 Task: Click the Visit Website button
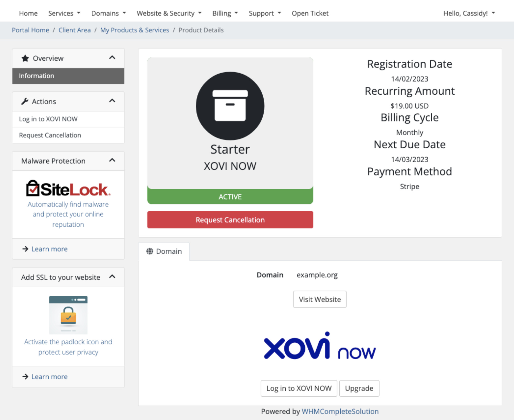pos(320,299)
